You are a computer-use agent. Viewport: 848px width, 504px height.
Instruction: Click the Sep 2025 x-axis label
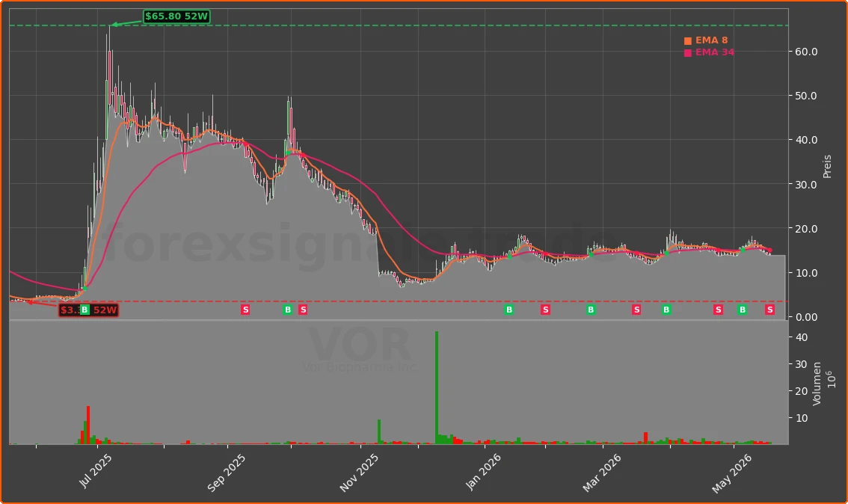click(x=226, y=473)
